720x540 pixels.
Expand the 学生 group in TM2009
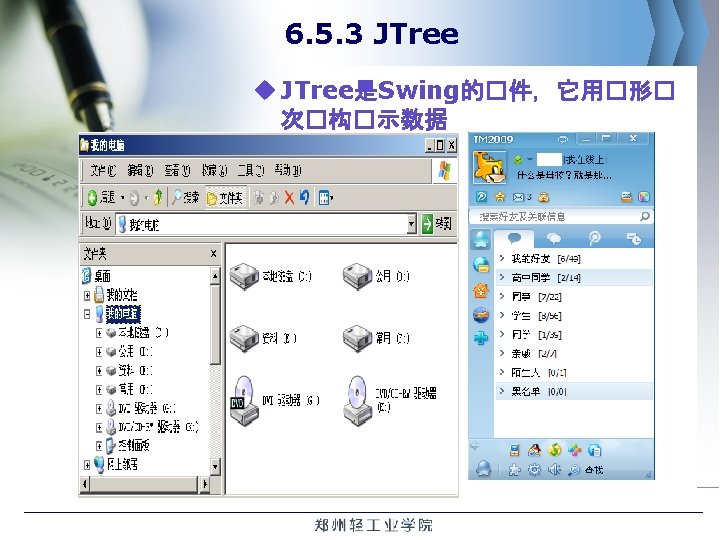[502, 315]
